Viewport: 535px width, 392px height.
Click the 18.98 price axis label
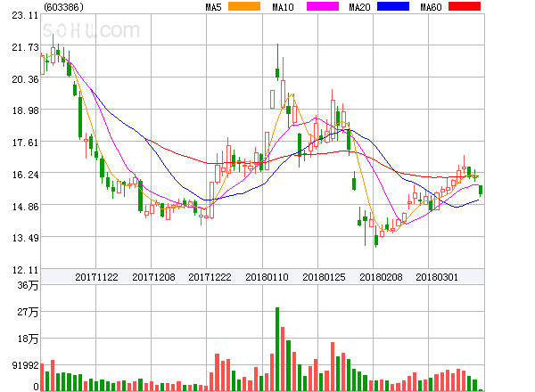click(25, 110)
